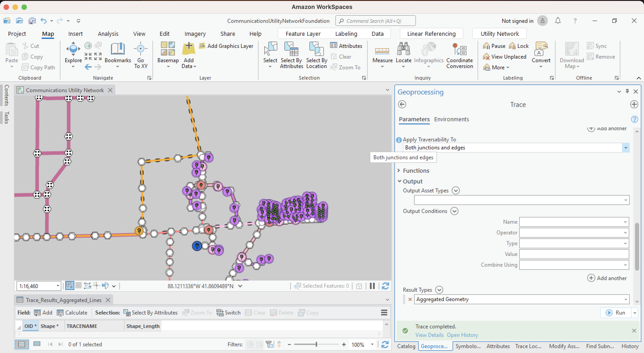644x353 pixels.
Task: Toggle the filter by extent button
Action: pos(270,344)
